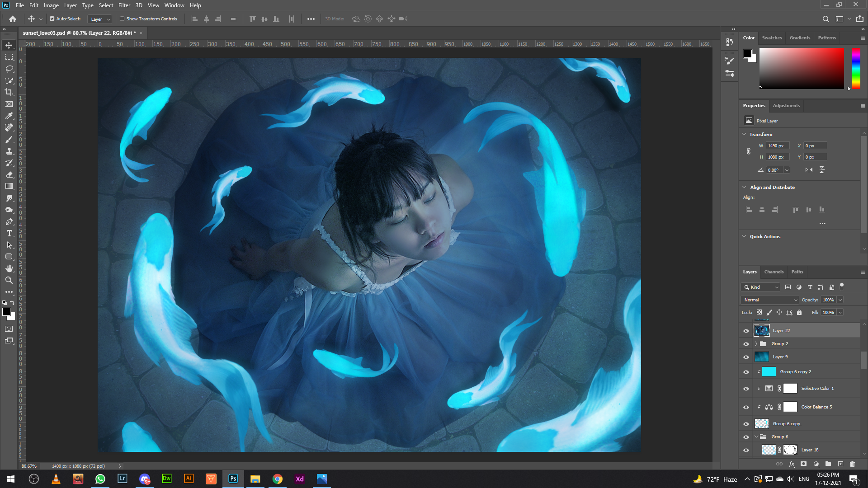Select the Gradient tool
Viewport: 868px width, 488px height.
coord(9,186)
